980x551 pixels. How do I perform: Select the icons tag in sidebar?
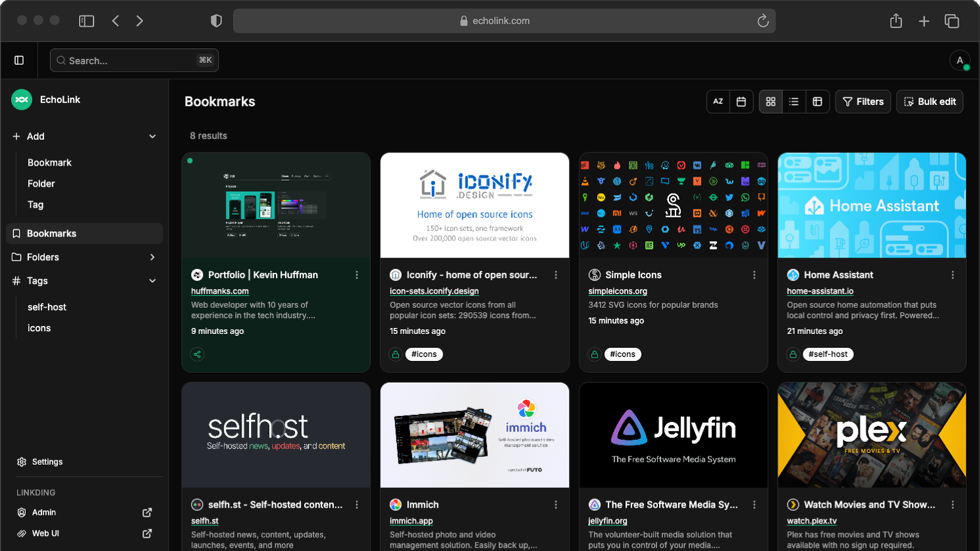point(39,328)
